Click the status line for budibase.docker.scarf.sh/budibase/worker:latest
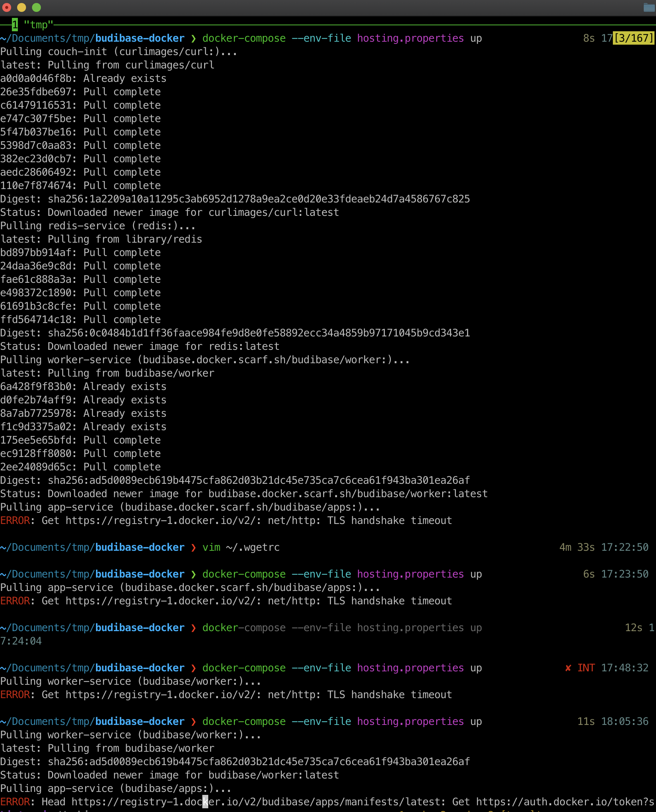This screenshot has width=656, height=812. click(x=244, y=494)
